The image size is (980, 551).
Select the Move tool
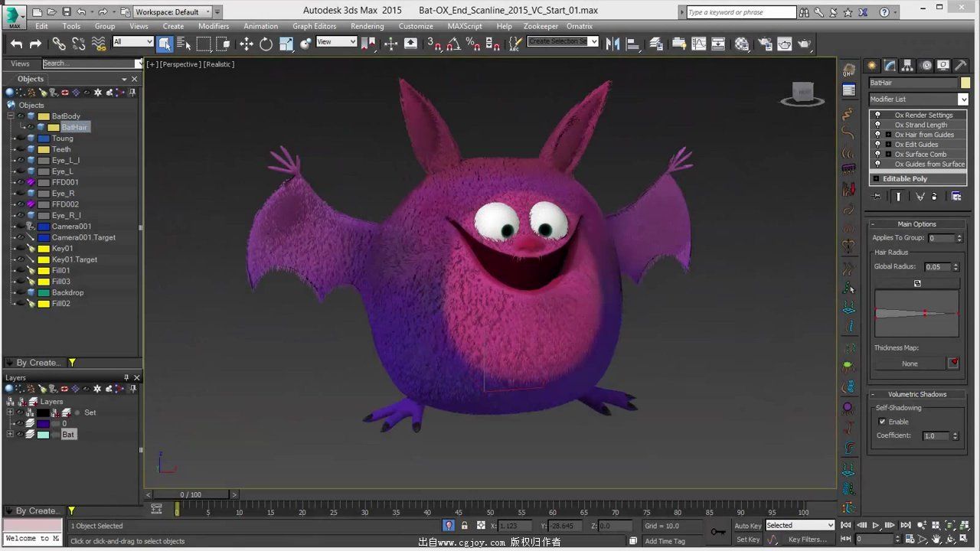coord(246,44)
